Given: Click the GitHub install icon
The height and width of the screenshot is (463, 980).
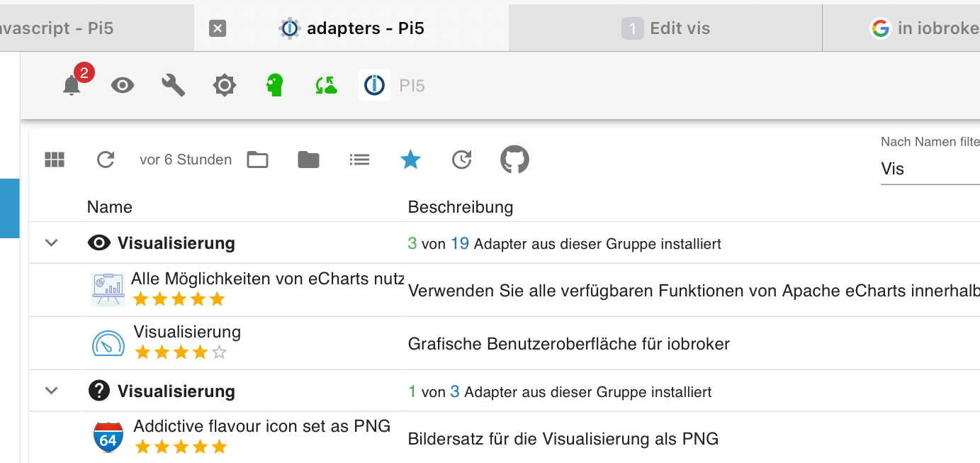Looking at the screenshot, I should click(x=514, y=160).
